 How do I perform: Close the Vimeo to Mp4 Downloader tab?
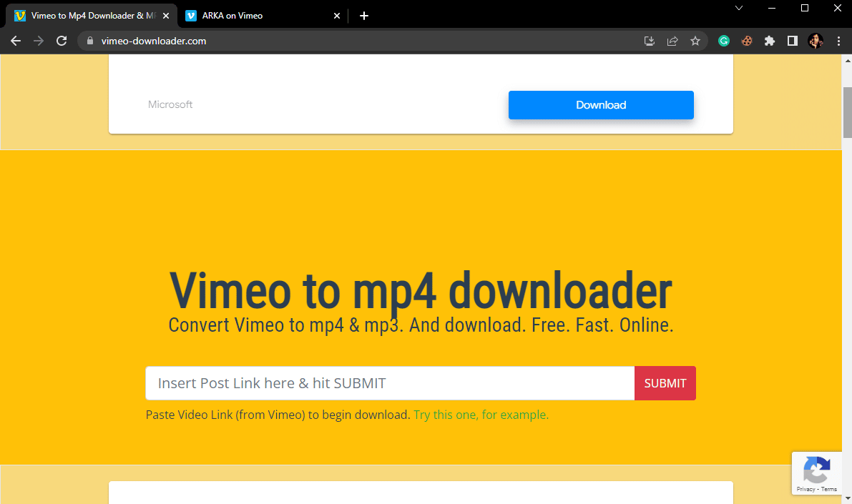(166, 16)
